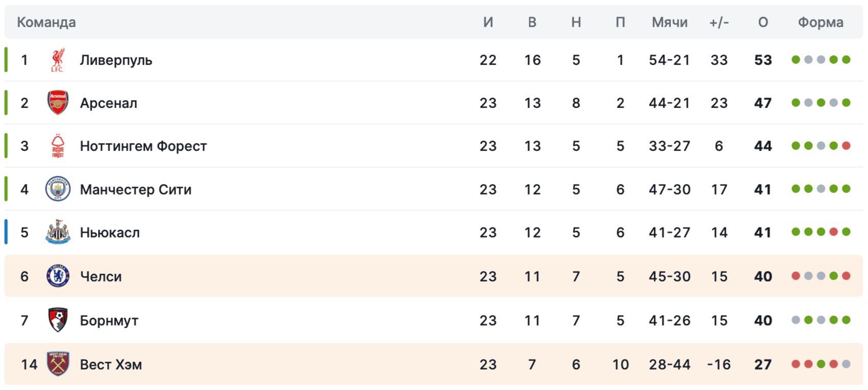This screenshot has height=390, width=868.
Task: Click the Chelsea crest icon
Action: pyautogui.click(x=58, y=276)
